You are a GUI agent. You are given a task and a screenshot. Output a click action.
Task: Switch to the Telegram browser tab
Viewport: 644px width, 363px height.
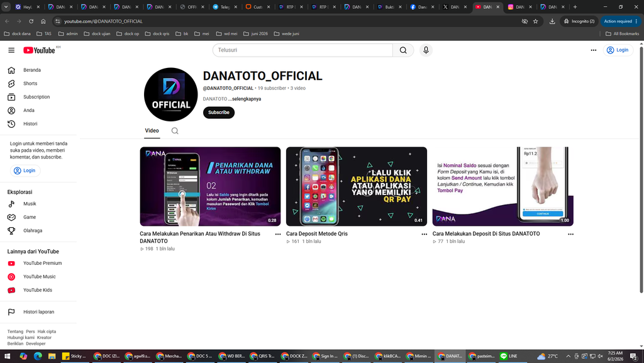[x=225, y=7]
